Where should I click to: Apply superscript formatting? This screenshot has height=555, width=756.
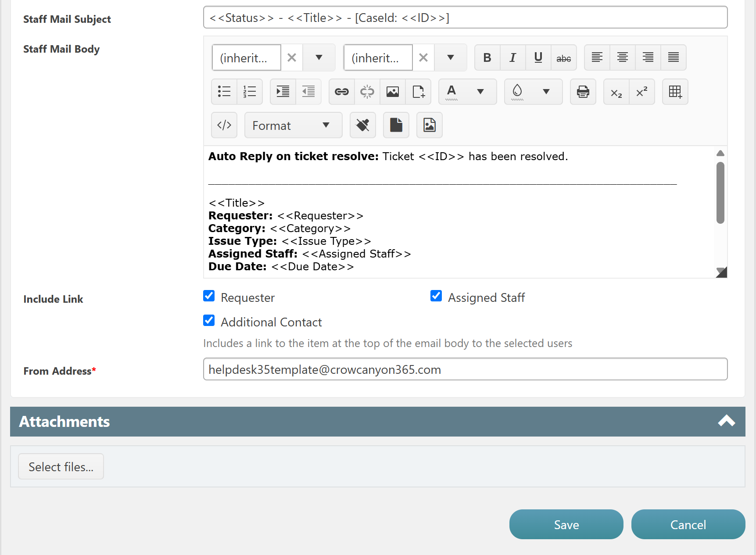point(641,92)
